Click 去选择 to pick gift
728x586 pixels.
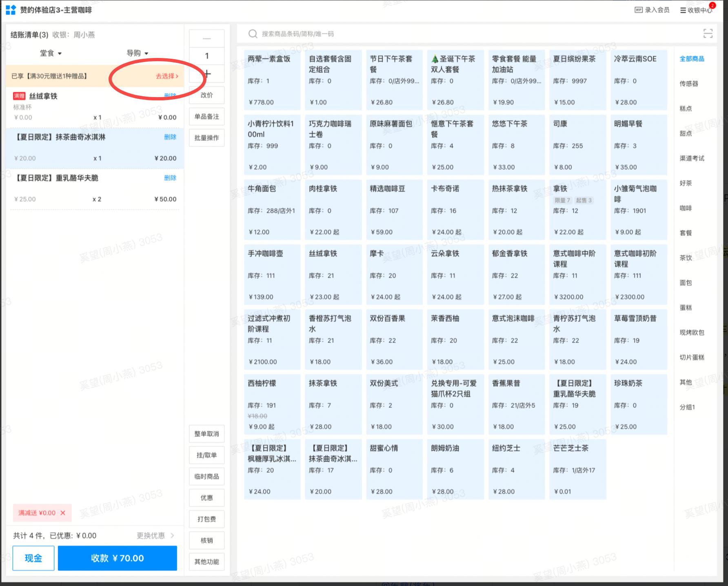166,76
